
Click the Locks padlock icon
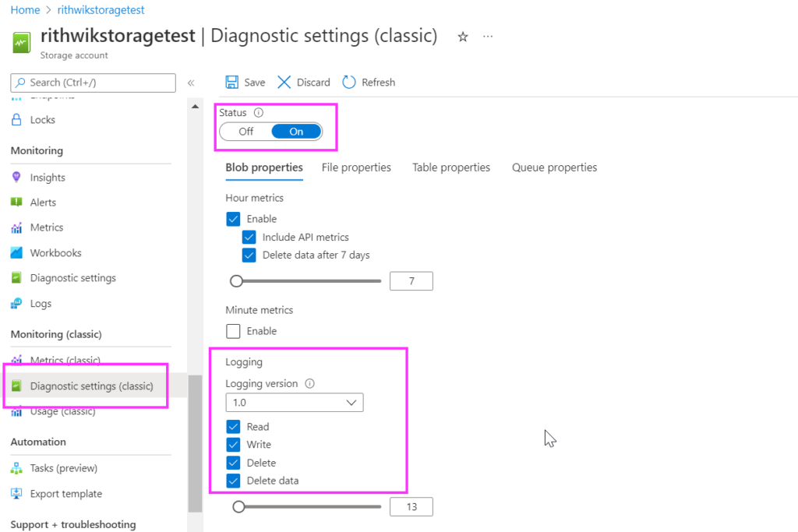coord(16,119)
